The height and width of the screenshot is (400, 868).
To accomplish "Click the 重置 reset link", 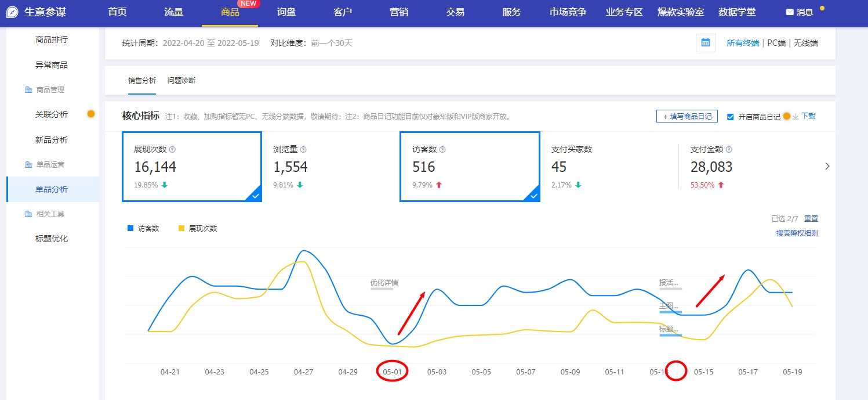I will click(x=811, y=218).
